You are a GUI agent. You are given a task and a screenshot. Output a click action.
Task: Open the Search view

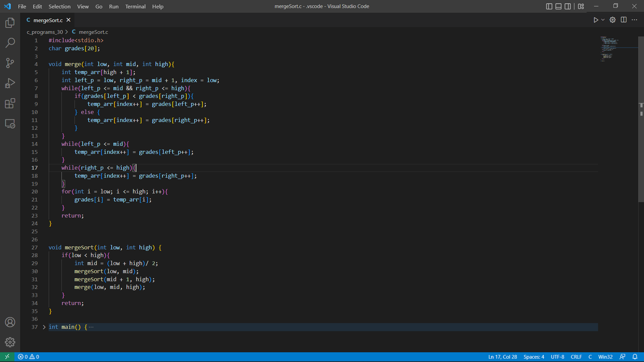pyautogui.click(x=10, y=43)
